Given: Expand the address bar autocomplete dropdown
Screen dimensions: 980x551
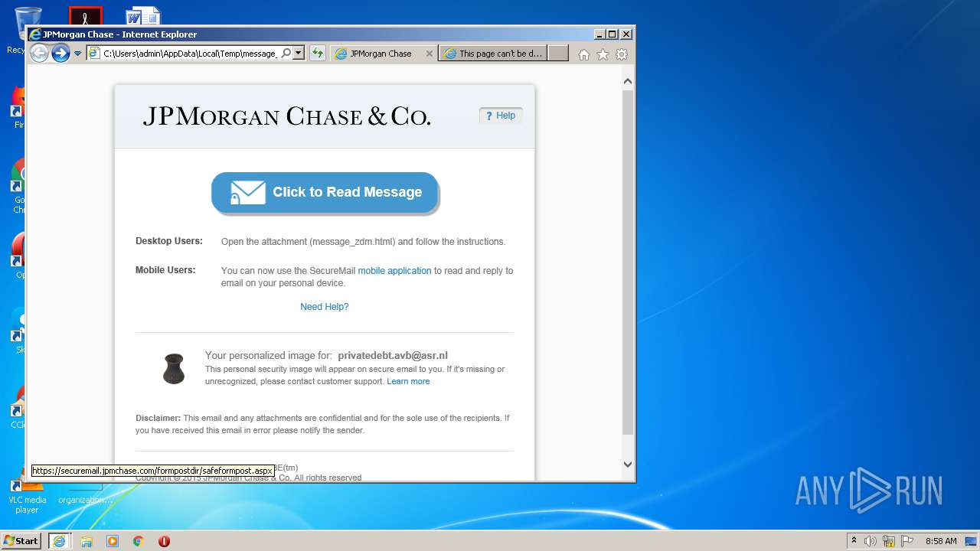Looking at the screenshot, I should tap(299, 53).
